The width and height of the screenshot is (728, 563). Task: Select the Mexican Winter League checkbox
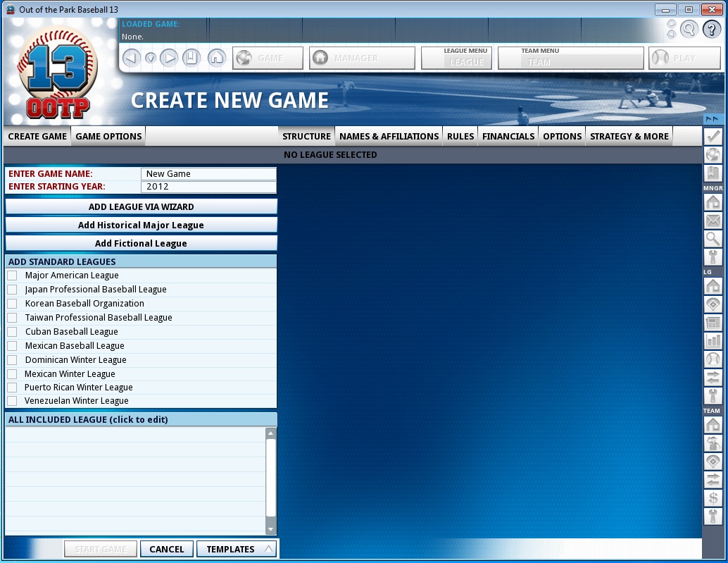[13, 374]
